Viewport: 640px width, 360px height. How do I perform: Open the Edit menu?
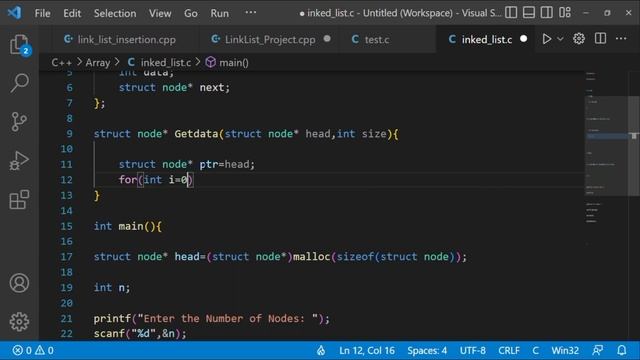click(72, 13)
